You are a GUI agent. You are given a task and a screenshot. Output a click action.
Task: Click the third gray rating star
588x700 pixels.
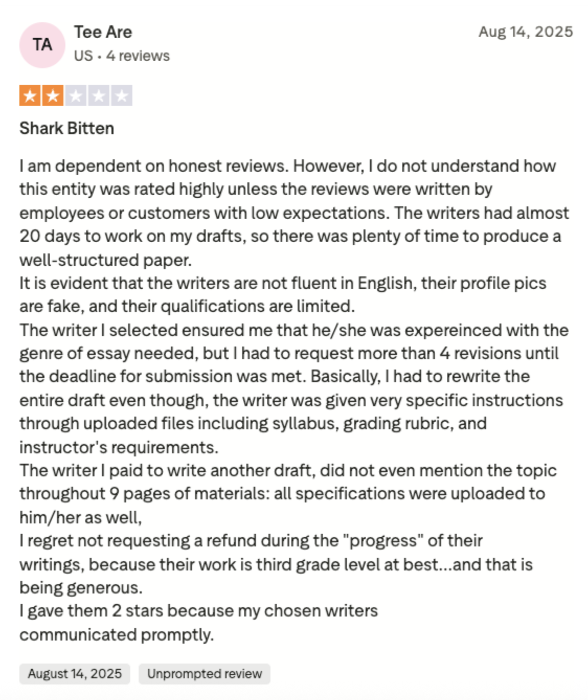(x=76, y=96)
